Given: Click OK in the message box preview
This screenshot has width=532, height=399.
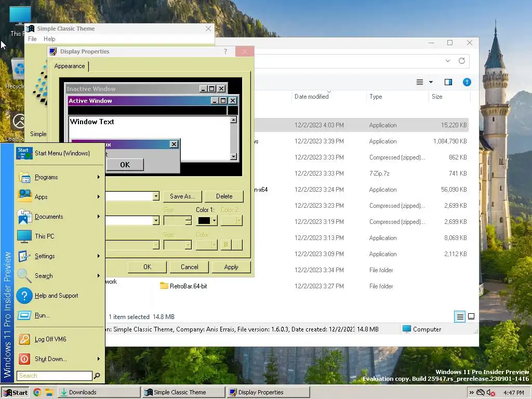Looking at the screenshot, I should (x=125, y=165).
